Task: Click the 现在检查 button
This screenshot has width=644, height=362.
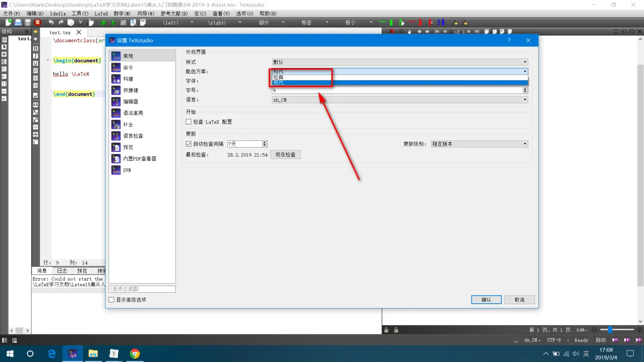Action: pos(286,155)
